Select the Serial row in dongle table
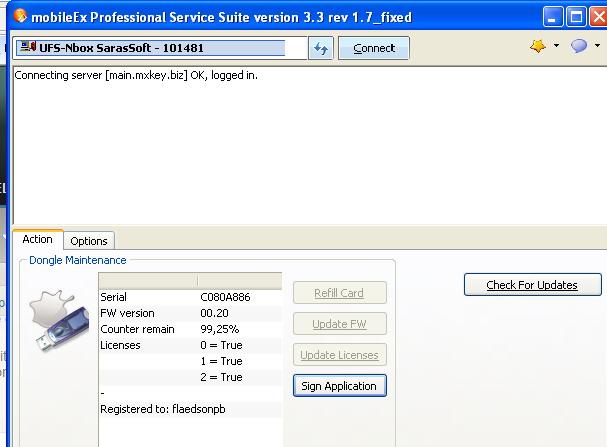This screenshot has height=447, width=607. pos(190,298)
